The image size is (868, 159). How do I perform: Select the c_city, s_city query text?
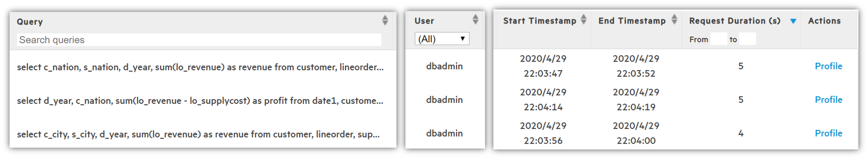pyautogui.click(x=198, y=135)
